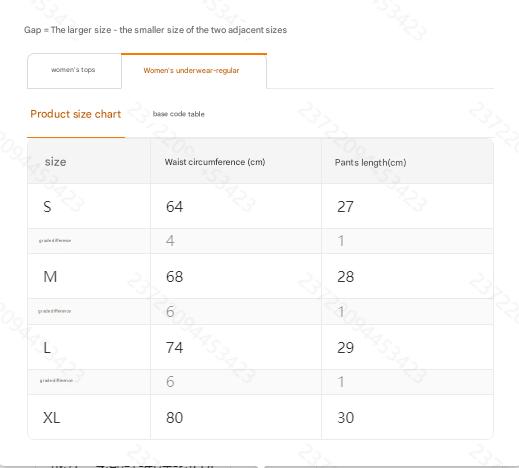The image size is (519, 468).
Task: Click the waist value 64 for size S
Action: coord(175,207)
